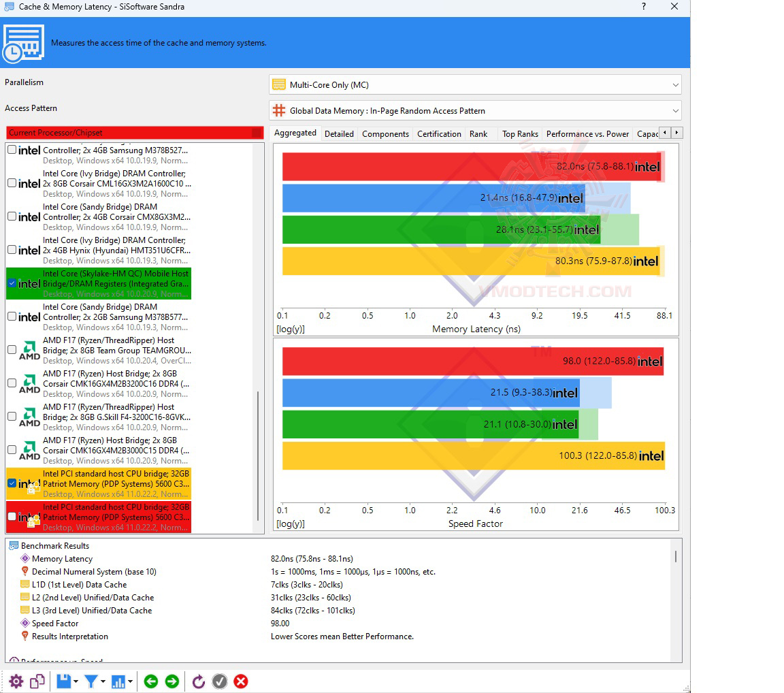Viewport: 784px width, 693px height.
Task: Tick the AMD Team Group TEAMGROU checkbox
Action: coord(12,350)
